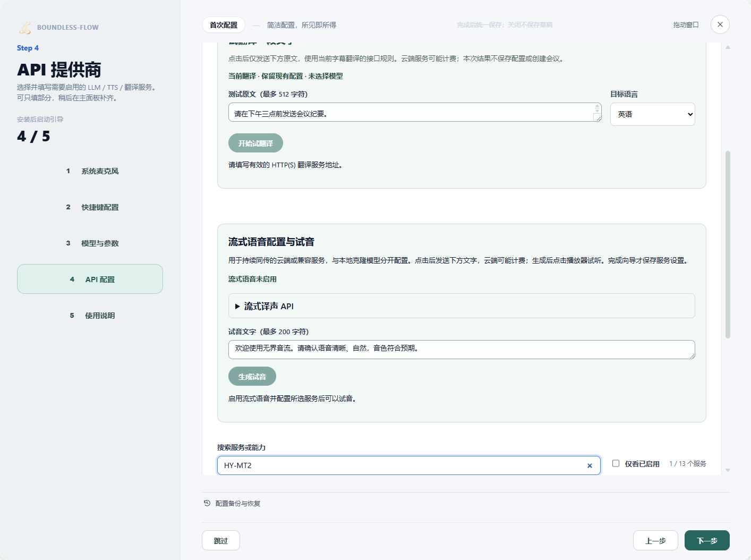
Task: Go to step 5 使用说明
Action: pos(90,316)
